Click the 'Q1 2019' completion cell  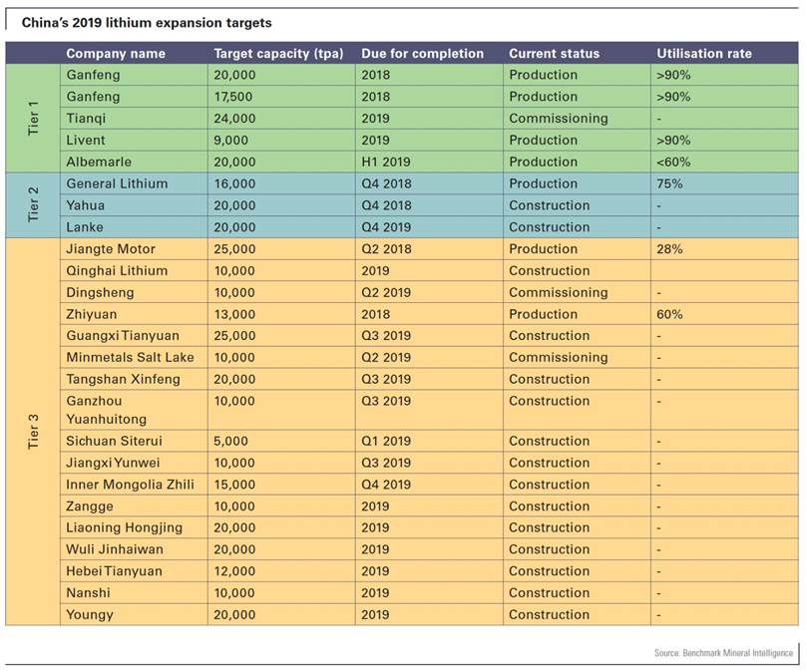386,441
